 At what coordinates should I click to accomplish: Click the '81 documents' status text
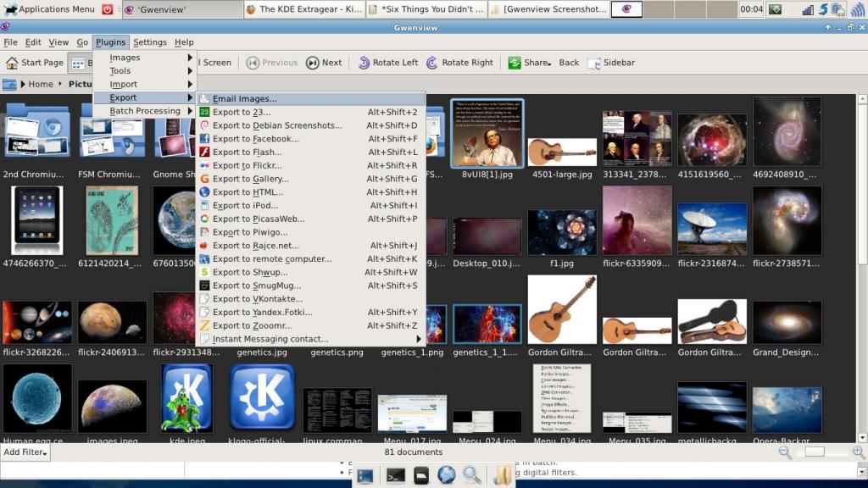coord(413,452)
